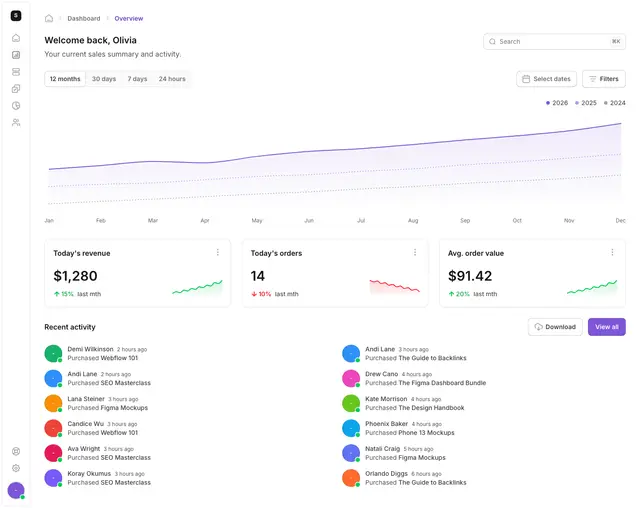
Task: Open the pie chart reporting sidebar icon
Action: [16, 106]
